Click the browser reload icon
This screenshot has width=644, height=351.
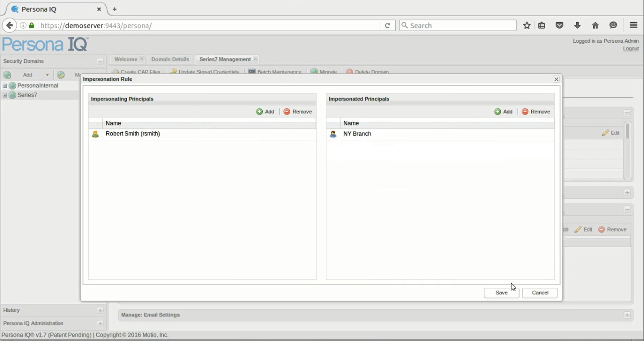(387, 25)
